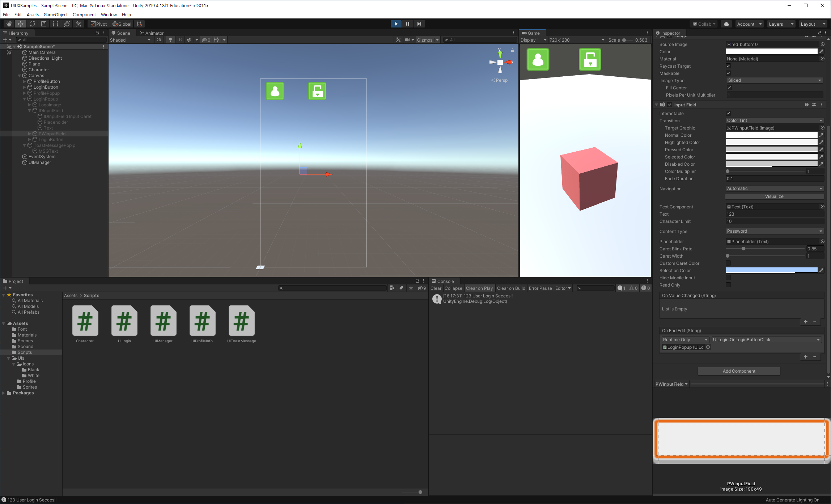The width and height of the screenshot is (831, 504).
Task: Select the Hand tool in toolbar
Action: click(9, 24)
